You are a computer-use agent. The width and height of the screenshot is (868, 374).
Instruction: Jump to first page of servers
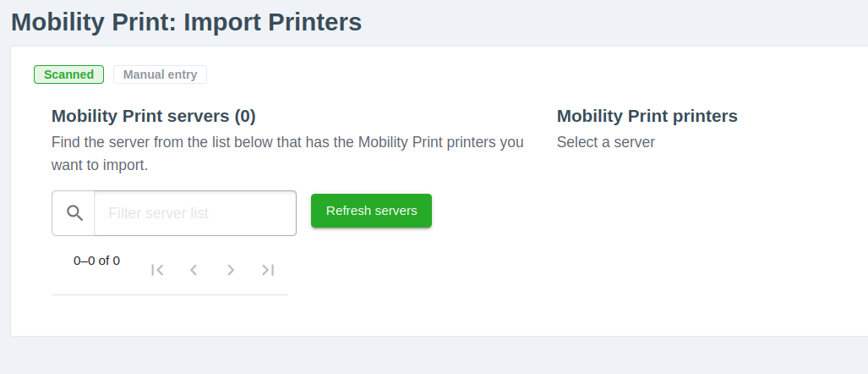coord(156,270)
